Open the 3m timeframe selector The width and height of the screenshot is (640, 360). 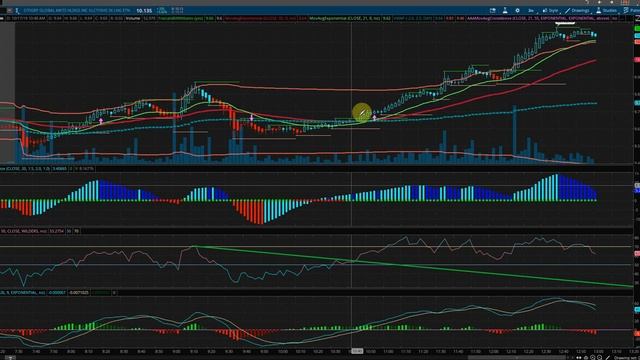[531, 10]
